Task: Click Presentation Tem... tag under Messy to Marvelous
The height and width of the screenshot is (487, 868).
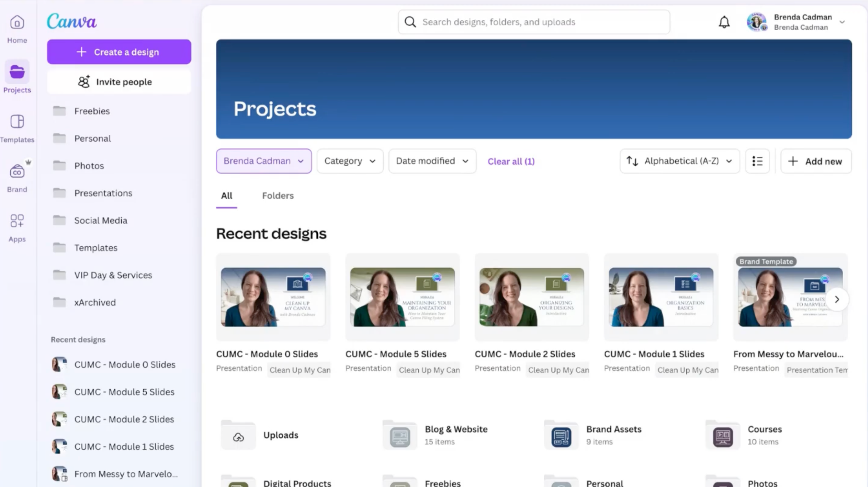Action: point(816,370)
